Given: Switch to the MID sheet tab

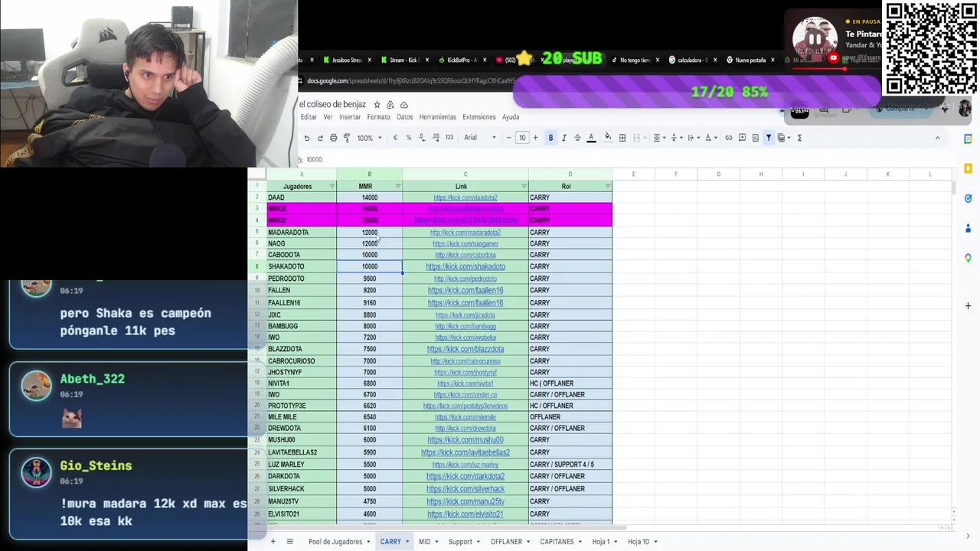Looking at the screenshot, I should coord(424,542).
